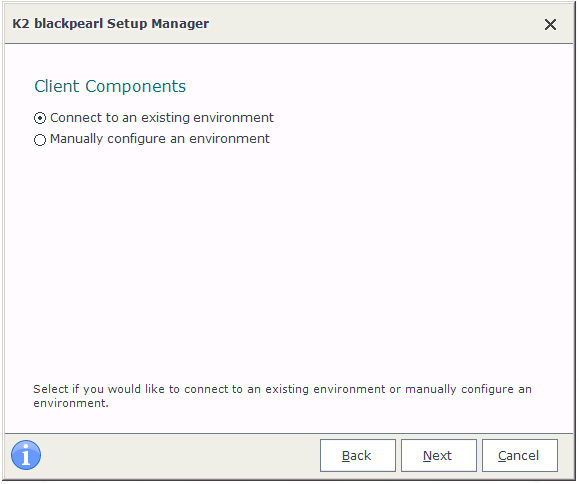Click the 'K2 blackpearl Setup Manager' title text
Viewport: 579px width, 484px height.
point(111,24)
